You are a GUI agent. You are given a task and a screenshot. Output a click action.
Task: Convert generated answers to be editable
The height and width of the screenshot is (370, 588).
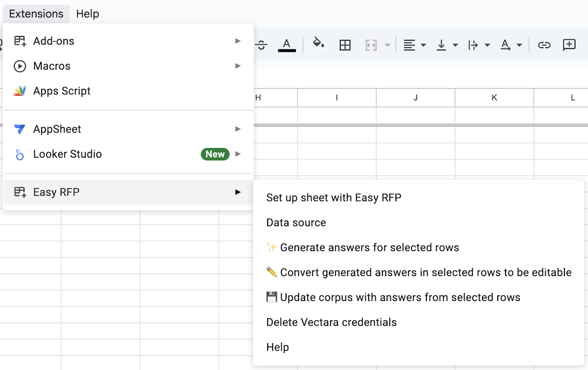point(419,273)
